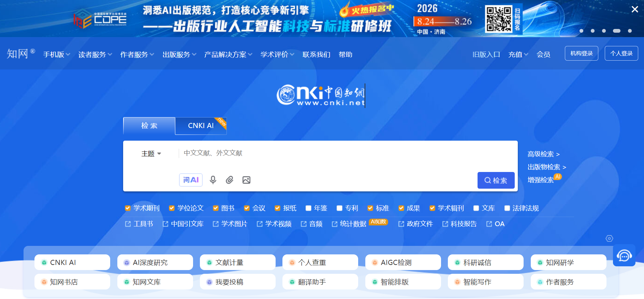Open the 出版物检索 link

coord(547,167)
